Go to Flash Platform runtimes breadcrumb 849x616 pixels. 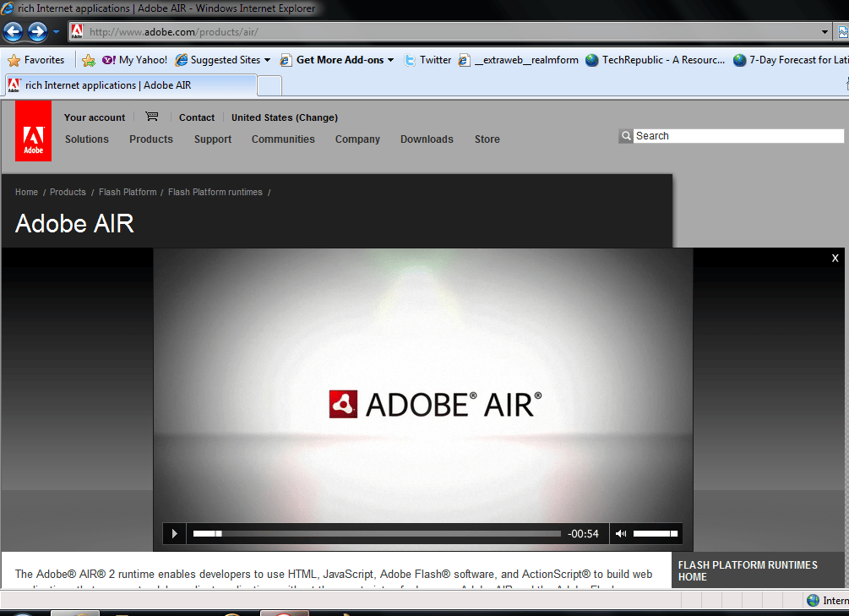[x=215, y=193]
